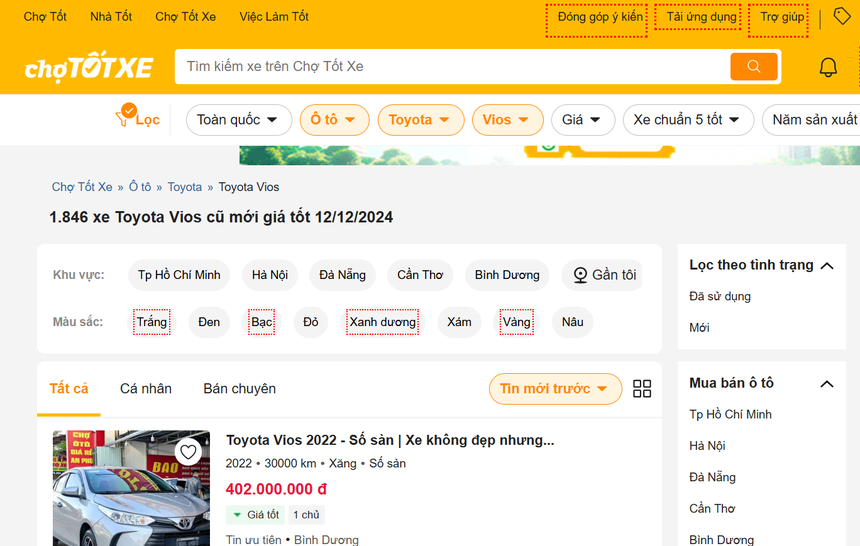Screen dimensions: 860x546
Task: Click the Chợ Tốt Xe logo
Action: pos(88,67)
